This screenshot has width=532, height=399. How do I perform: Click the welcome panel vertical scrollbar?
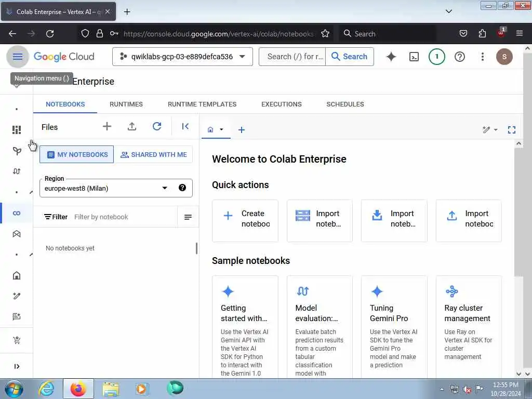pyautogui.click(x=518, y=212)
